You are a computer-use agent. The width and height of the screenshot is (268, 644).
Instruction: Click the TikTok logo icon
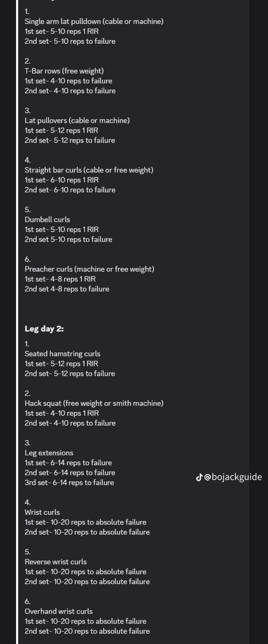(x=199, y=477)
